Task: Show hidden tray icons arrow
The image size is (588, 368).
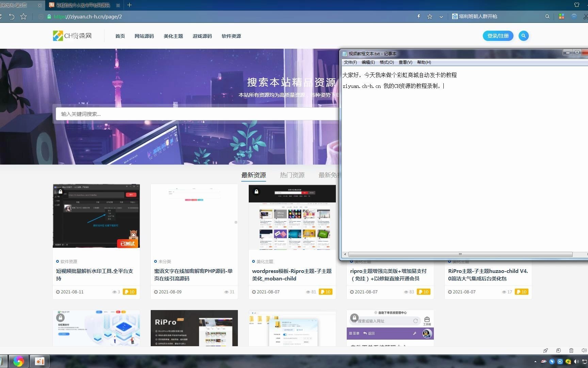Action: tap(535, 362)
